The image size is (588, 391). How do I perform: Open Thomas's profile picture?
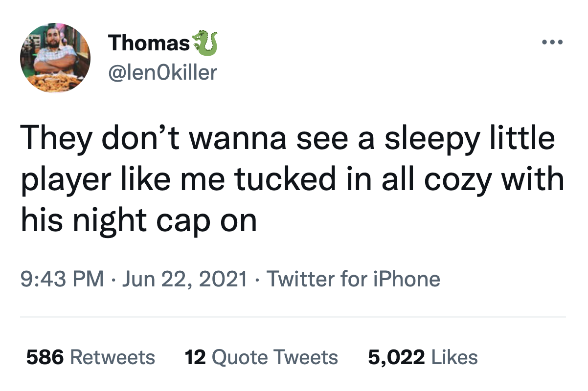point(55,58)
